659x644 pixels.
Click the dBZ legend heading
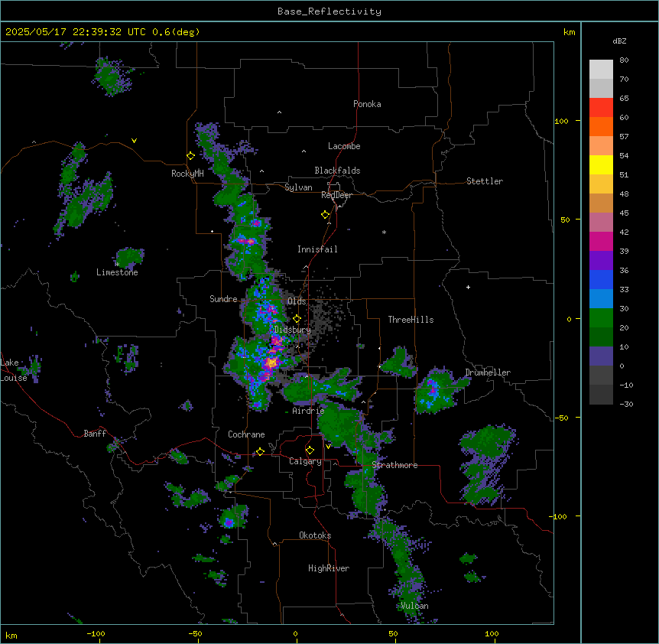point(619,41)
